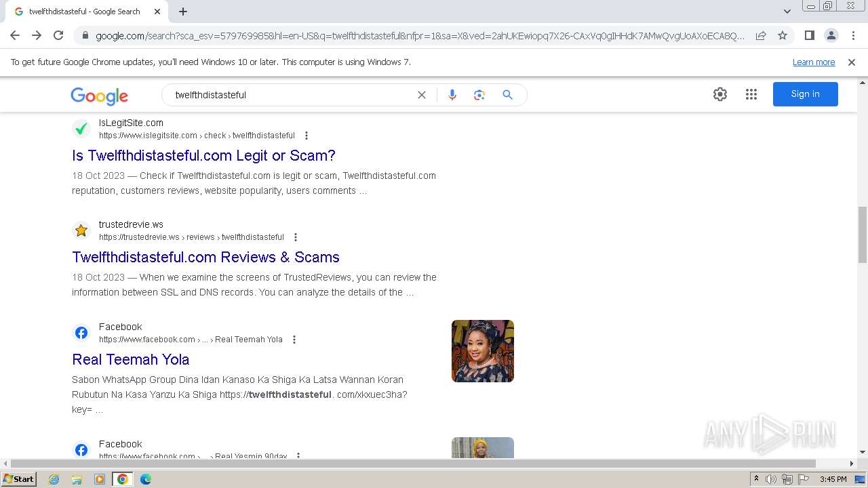Open options for Real Yesmin 90day result
Image resolution: width=868 pixels, height=488 pixels.
click(298, 456)
